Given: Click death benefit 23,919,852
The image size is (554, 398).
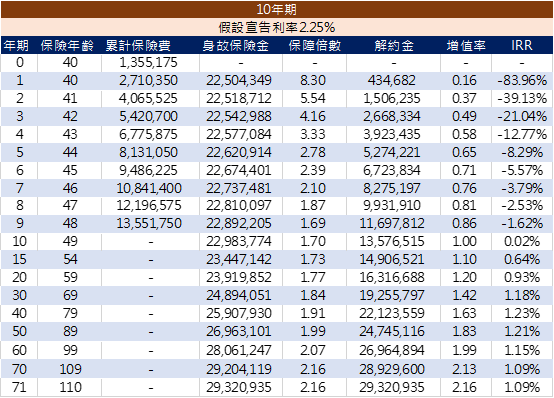Looking at the screenshot, I should pos(239,277).
